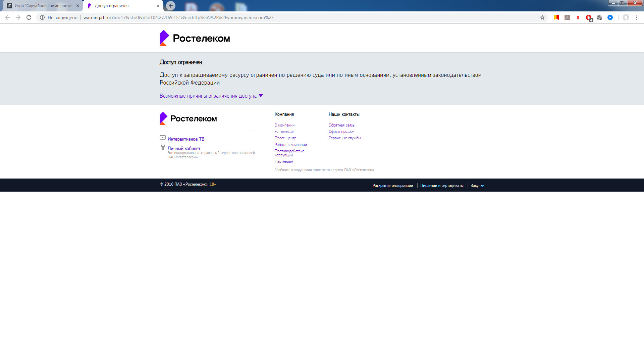Screen dimensions: 644x349
Task: Open a new browser tab
Action: [x=171, y=6]
